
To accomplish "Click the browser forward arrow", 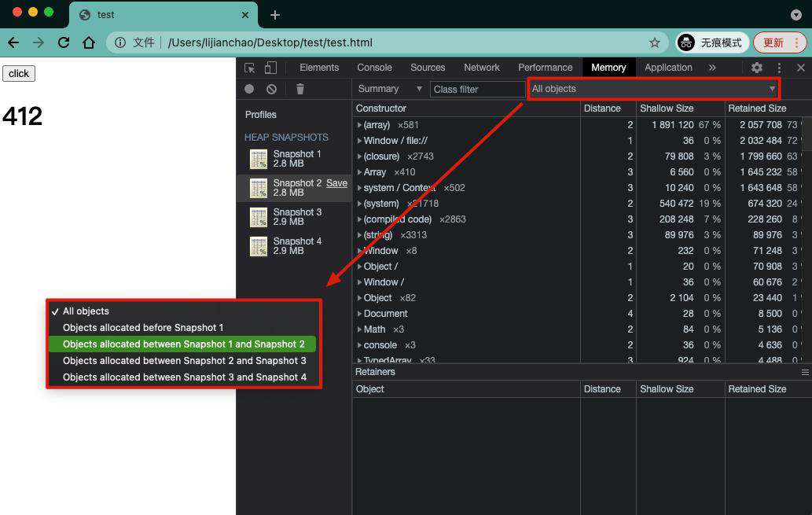I will (39, 42).
